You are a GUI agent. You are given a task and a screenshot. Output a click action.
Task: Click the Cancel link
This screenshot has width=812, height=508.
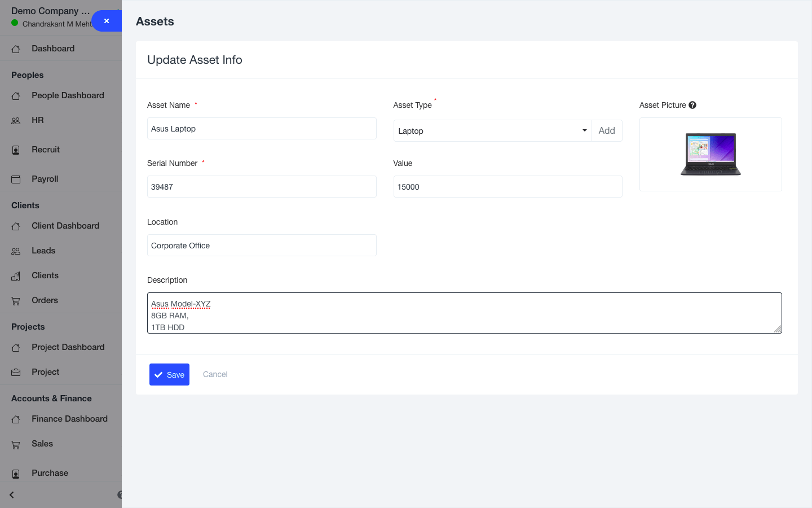(x=215, y=374)
